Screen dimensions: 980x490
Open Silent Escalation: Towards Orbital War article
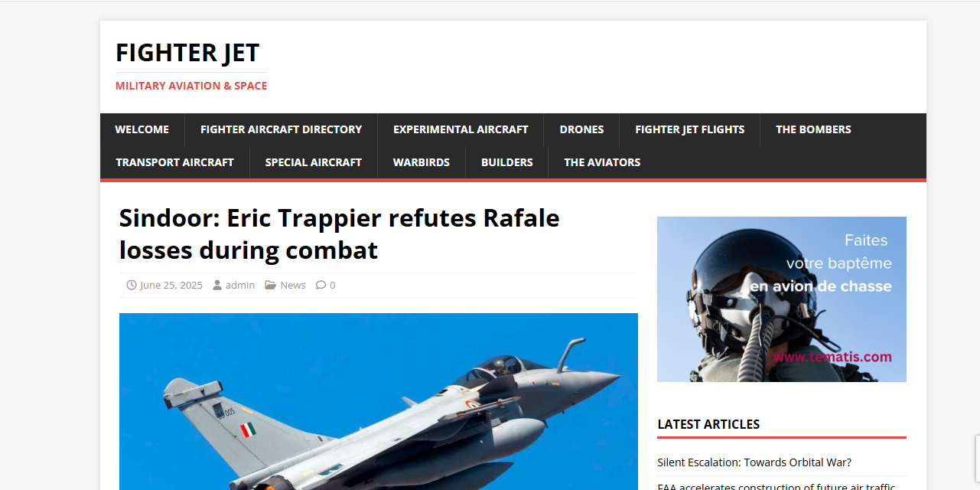[754, 462]
